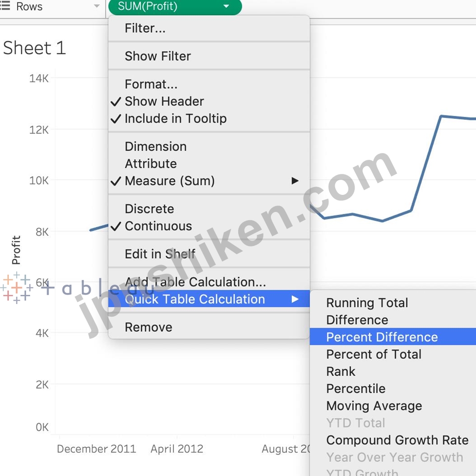Pick Compound Growth Rate calculation
476x476 pixels.
(x=397, y=440)
